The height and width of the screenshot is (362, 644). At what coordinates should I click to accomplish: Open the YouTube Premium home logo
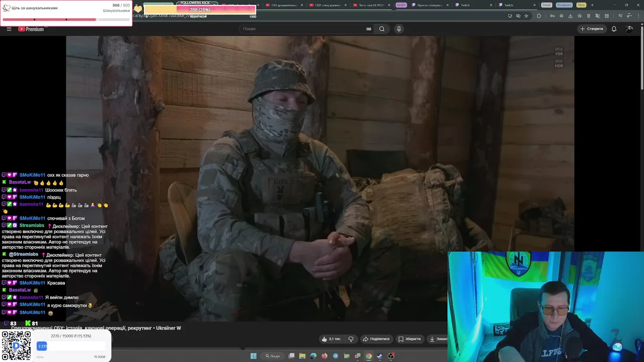click(x=31, y=29)
